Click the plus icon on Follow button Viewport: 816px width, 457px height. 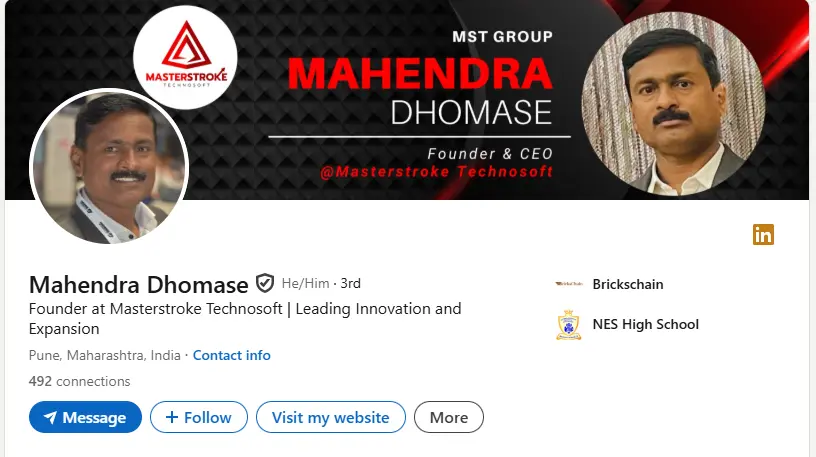pos(171,417)
